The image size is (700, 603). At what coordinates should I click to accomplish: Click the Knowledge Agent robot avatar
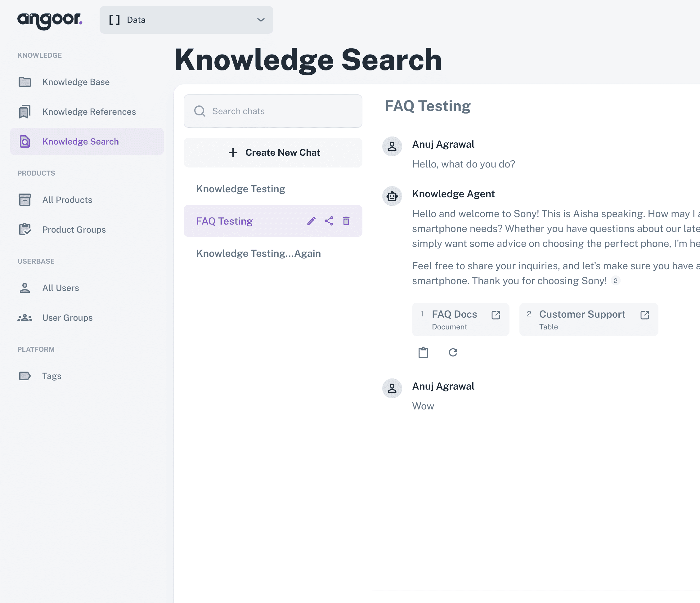(x=392, y=196)
